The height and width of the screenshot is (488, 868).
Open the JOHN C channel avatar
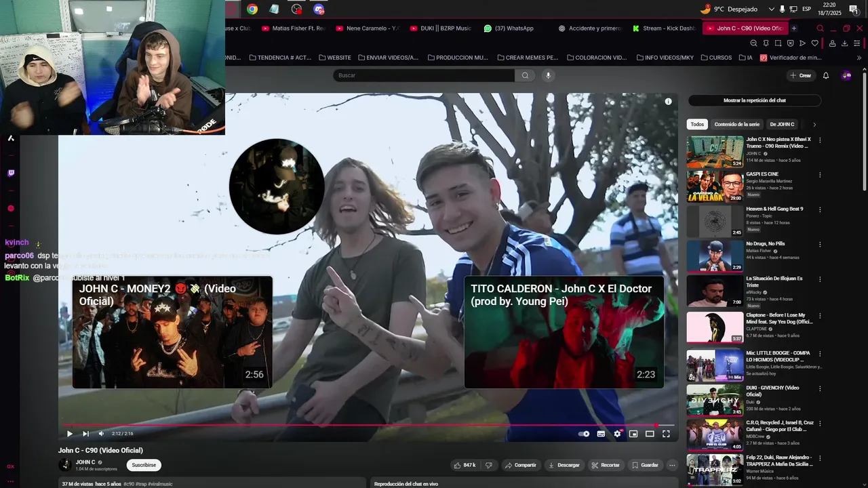(65, 465)
